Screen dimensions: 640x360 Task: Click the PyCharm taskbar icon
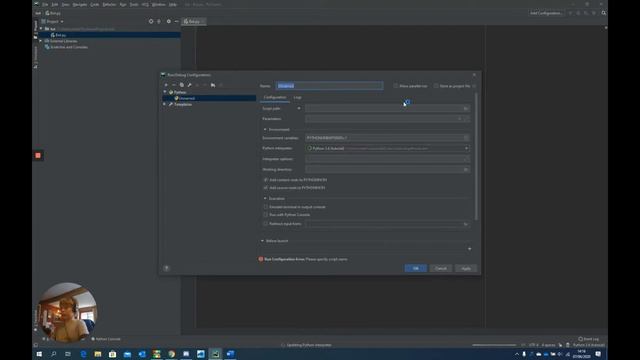[216, 354]
